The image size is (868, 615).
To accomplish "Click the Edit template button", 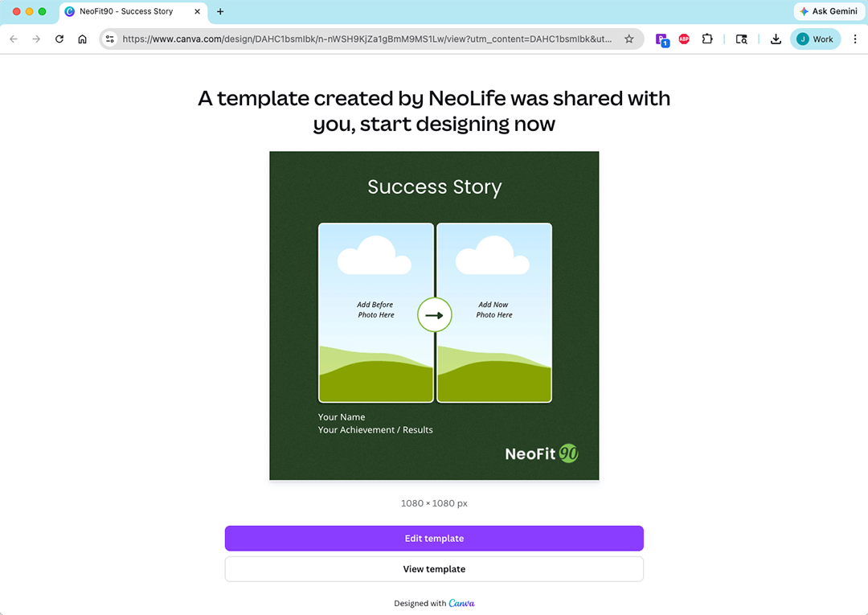I will point(434,539).
